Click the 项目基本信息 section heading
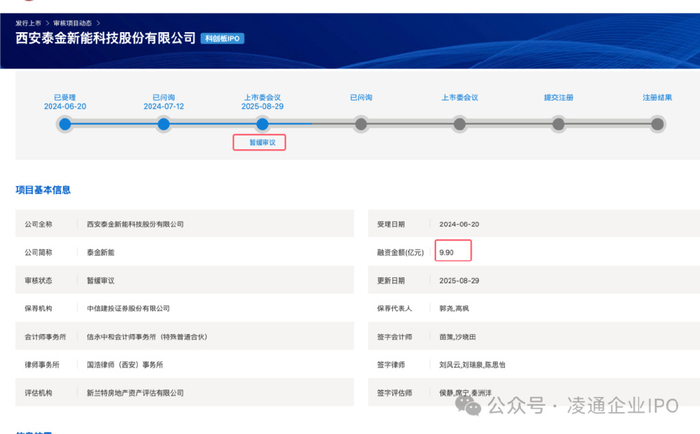This screenshot has height=434, width=700. [43, 190]
